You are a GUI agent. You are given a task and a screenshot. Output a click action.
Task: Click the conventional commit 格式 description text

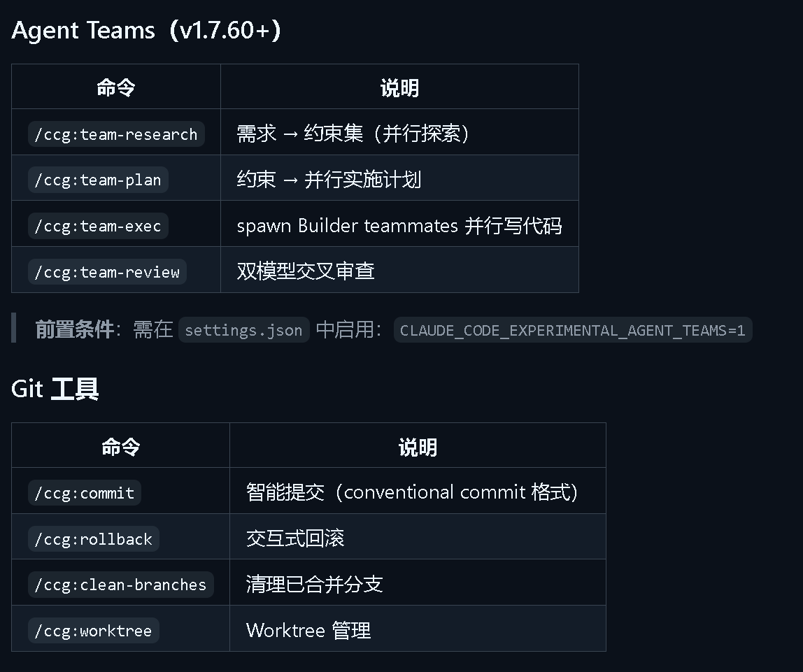point(413,492)
